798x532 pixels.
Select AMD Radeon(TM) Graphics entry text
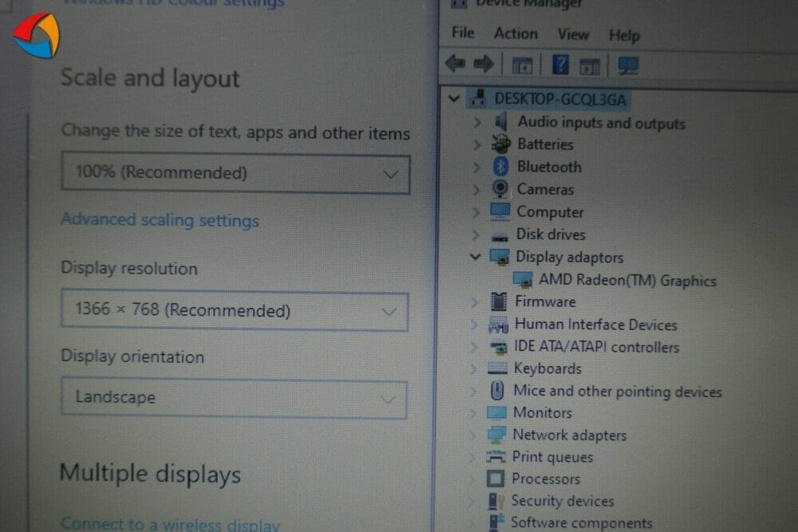pyautogui.click(x=627, y=280)
